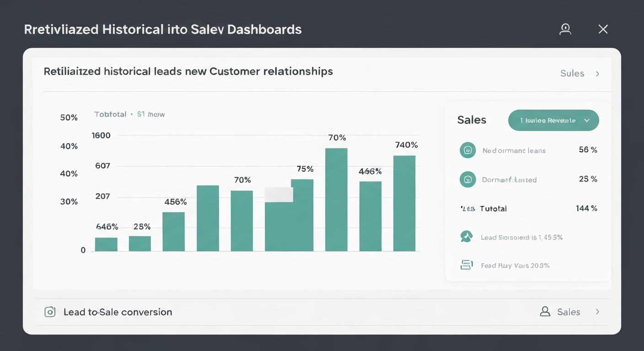Click the Sules link text
This screenshot has width=644, height=351.
click(572, 74)
